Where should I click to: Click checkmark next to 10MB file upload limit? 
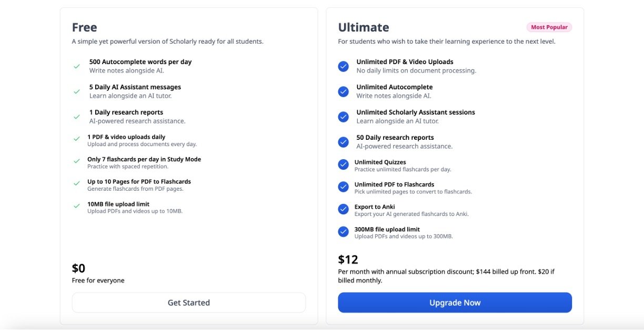click(77, 206)
